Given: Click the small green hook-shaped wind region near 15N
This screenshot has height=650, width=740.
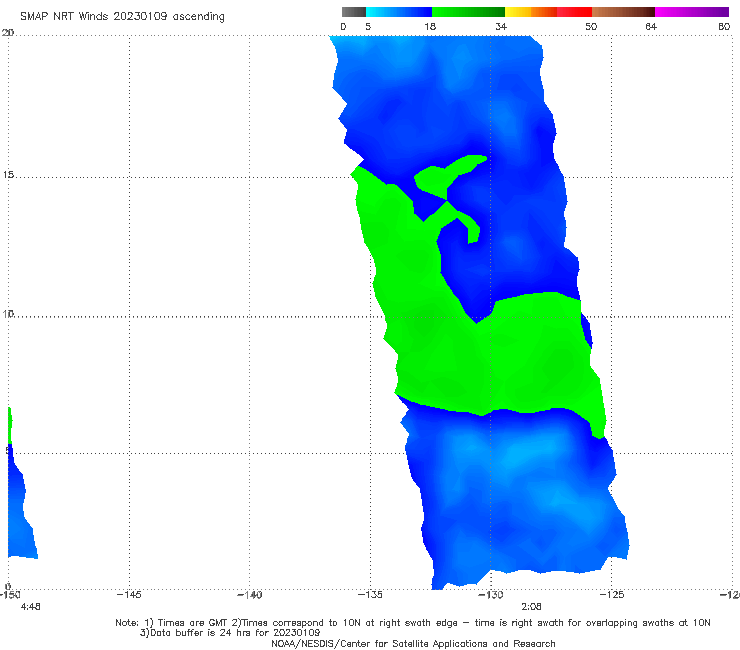Looking at the screenshot, I should point(434,179).
